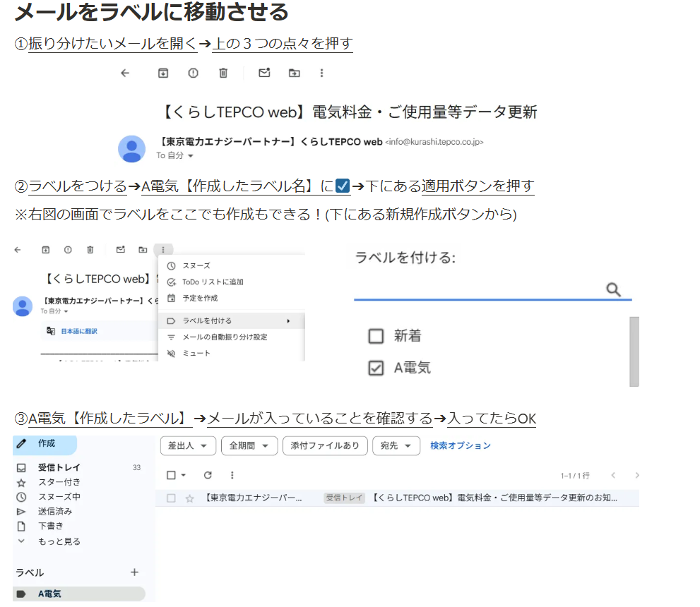This screenshot has height=607, width=700.
Task: Click the delete icon in the second email screenshot
Action: coord(90,250)
